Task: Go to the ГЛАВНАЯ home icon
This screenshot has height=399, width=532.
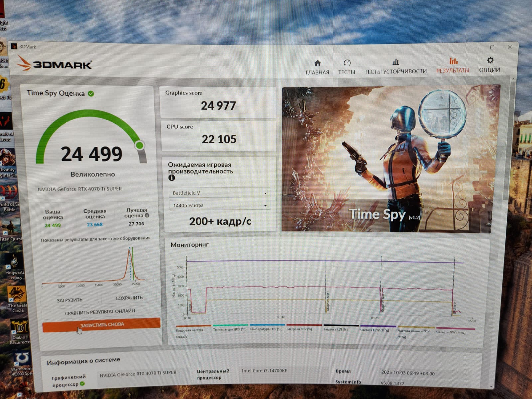Action: (x=317, y=63)
